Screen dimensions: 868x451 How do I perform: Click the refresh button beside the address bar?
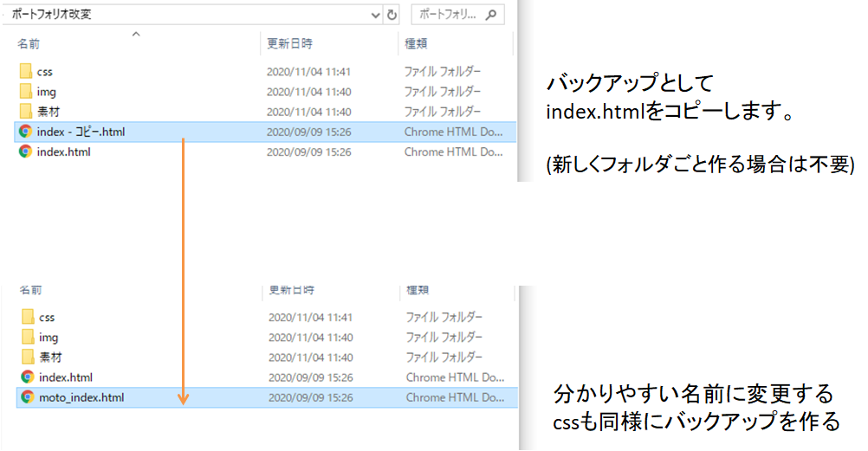click(x=392, y=15)
